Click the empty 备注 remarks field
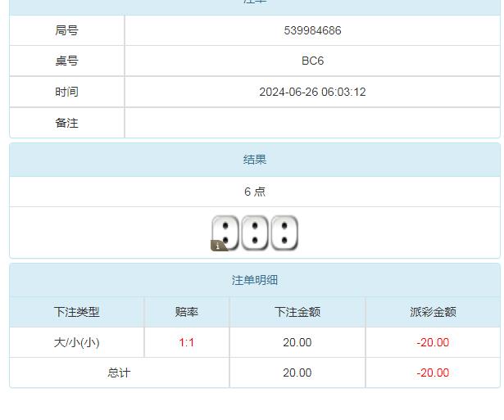This screenshot has height=420, width=504. coord(312,123)
